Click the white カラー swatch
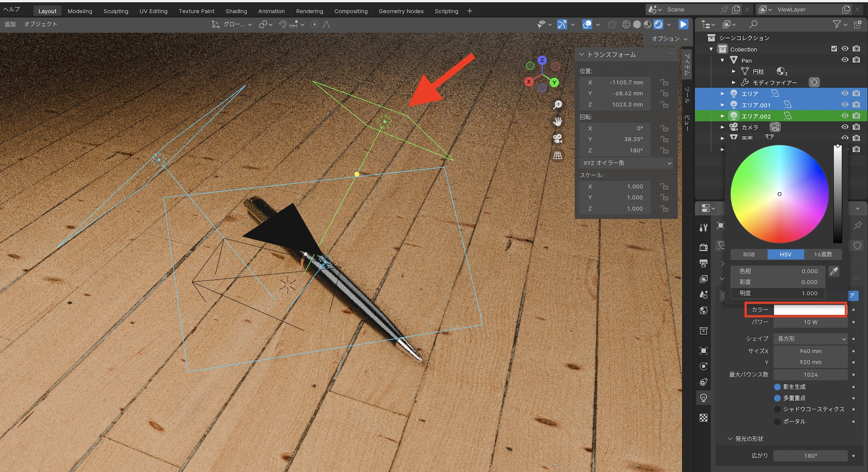 (809, 310)
